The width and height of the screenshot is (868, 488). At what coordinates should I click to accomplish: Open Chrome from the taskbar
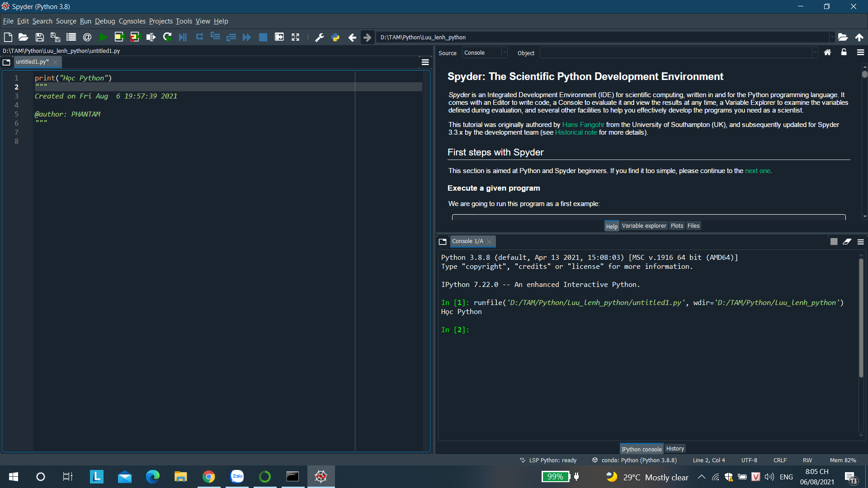[208, 477]
